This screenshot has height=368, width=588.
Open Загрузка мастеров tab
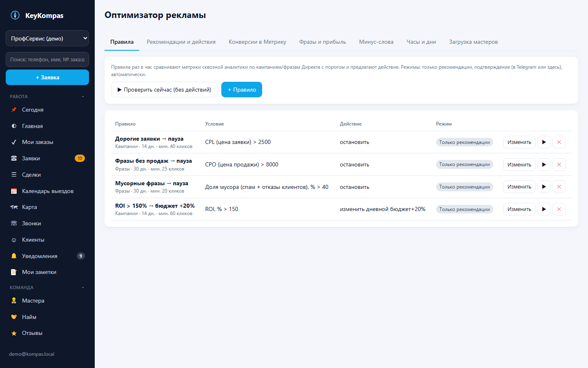pyautogui.click(x=473, y=42)
